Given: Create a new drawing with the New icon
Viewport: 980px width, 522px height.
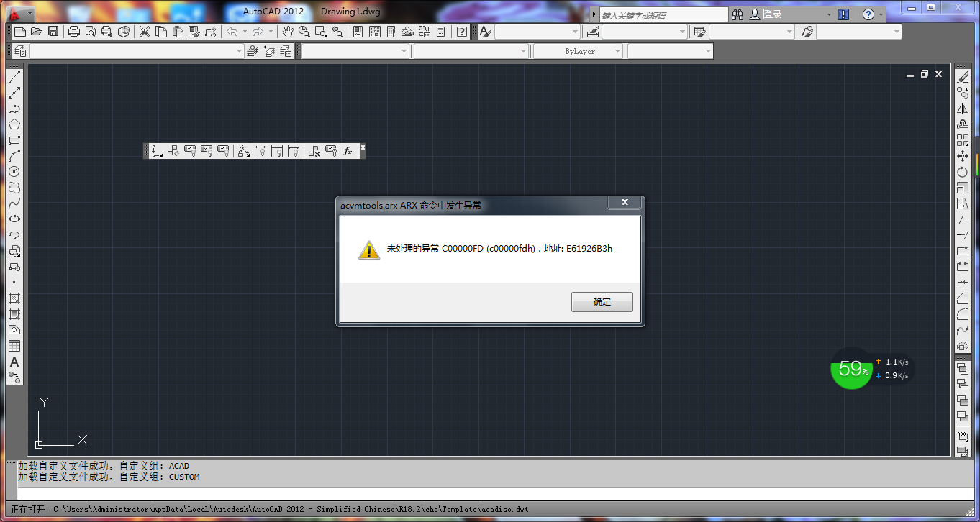Looking at the screenshot, I should point(20,32).
